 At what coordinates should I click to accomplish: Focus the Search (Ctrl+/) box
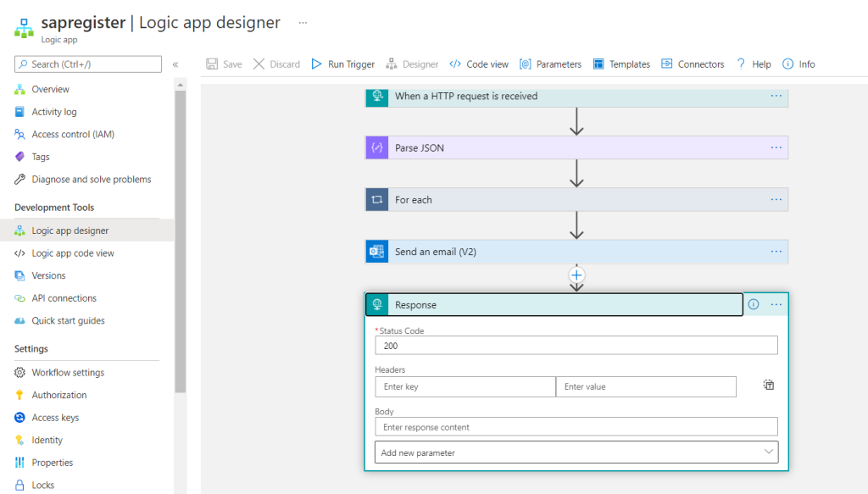pos(88,64)
